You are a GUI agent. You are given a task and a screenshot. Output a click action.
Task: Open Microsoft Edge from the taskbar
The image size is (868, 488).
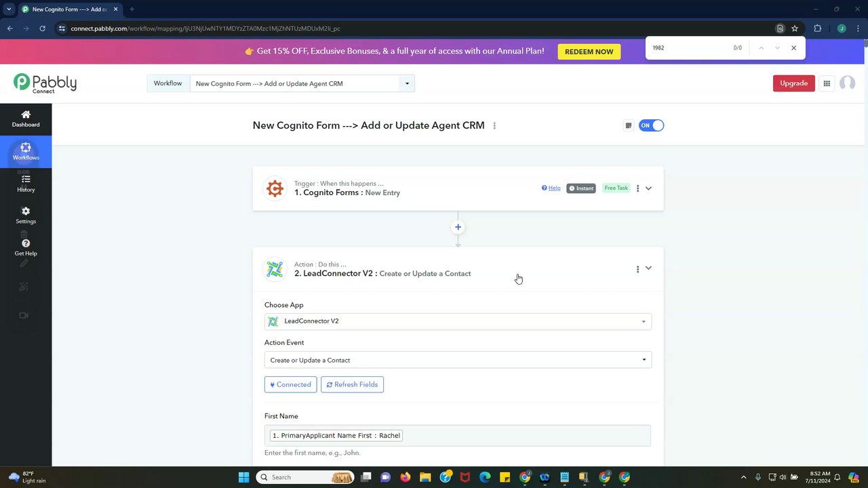[x=485, y=477]
